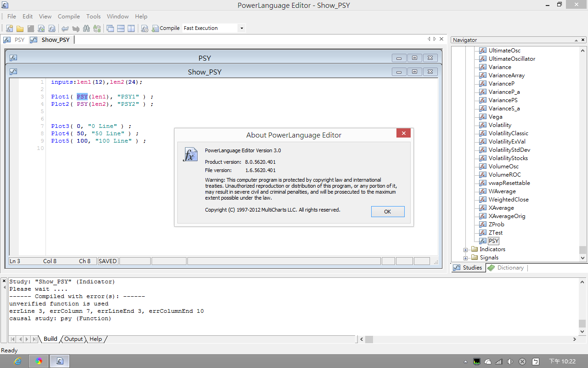Screen dimensions: 588x368
Task: Open the Tools menu
Action: coord(93,16)
